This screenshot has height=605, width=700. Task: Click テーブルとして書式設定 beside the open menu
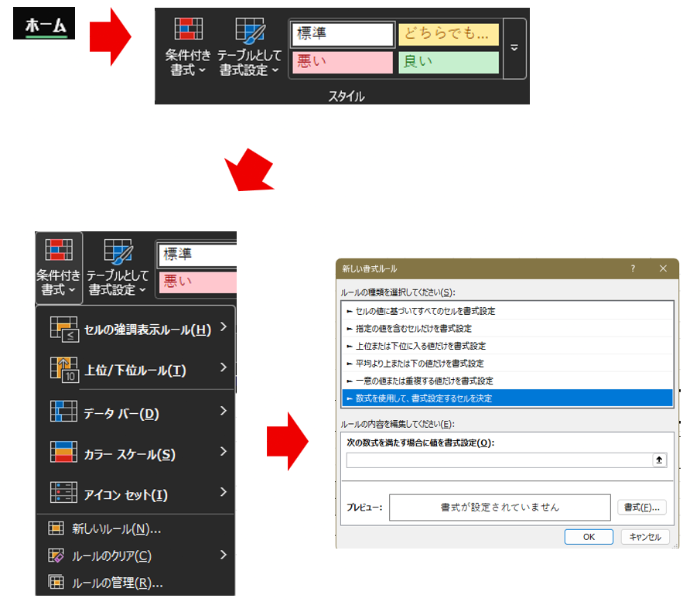click(x=118, y=268)
